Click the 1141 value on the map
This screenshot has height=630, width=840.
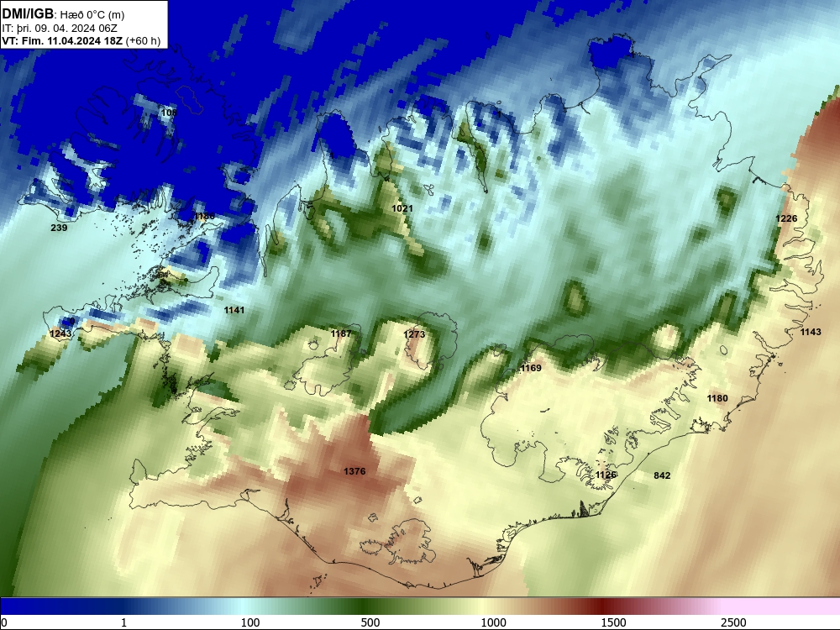click(x=234, y=310)
